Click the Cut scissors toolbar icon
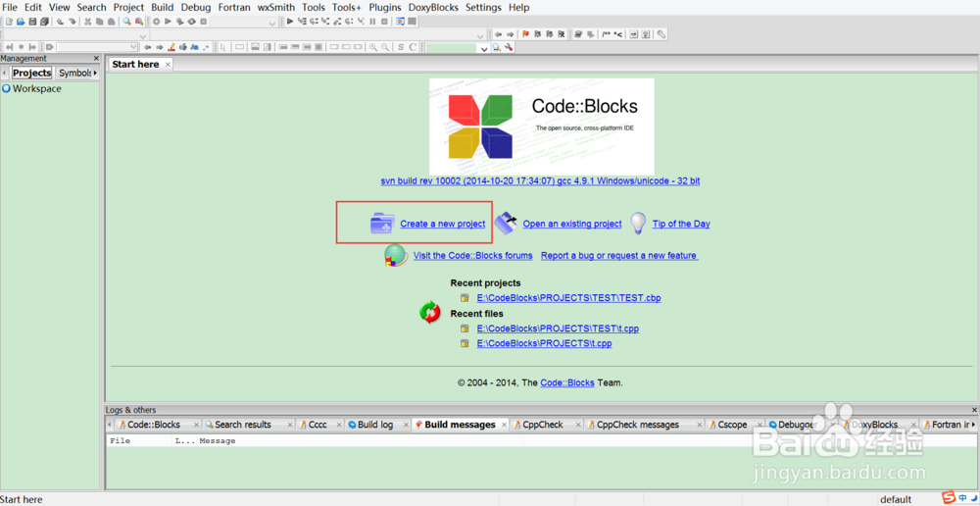This screenshot has width=980, height=506. click(88, 22)
